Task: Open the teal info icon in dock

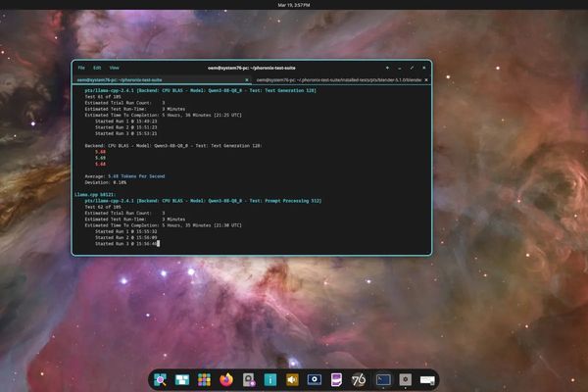Action: point(270,380)
